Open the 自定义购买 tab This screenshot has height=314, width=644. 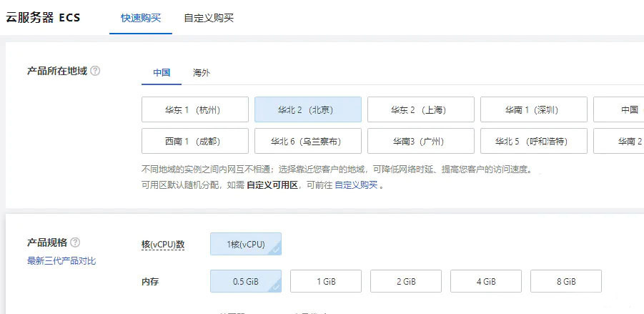pos(208,17)
